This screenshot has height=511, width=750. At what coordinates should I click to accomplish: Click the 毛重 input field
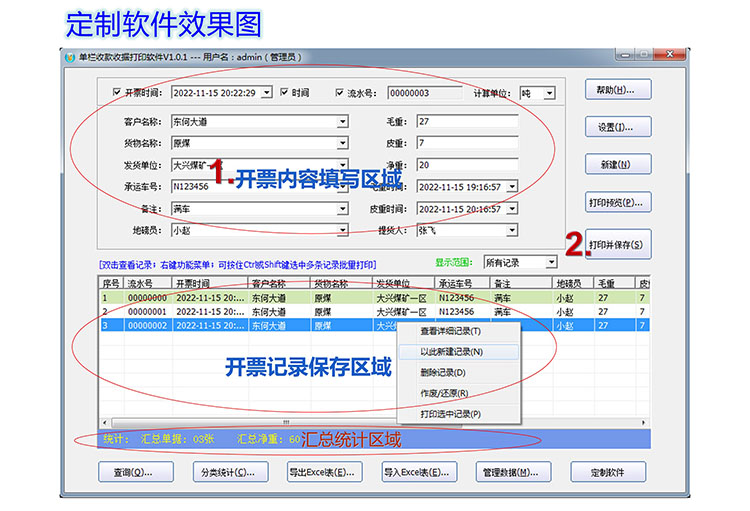[467, 122]
